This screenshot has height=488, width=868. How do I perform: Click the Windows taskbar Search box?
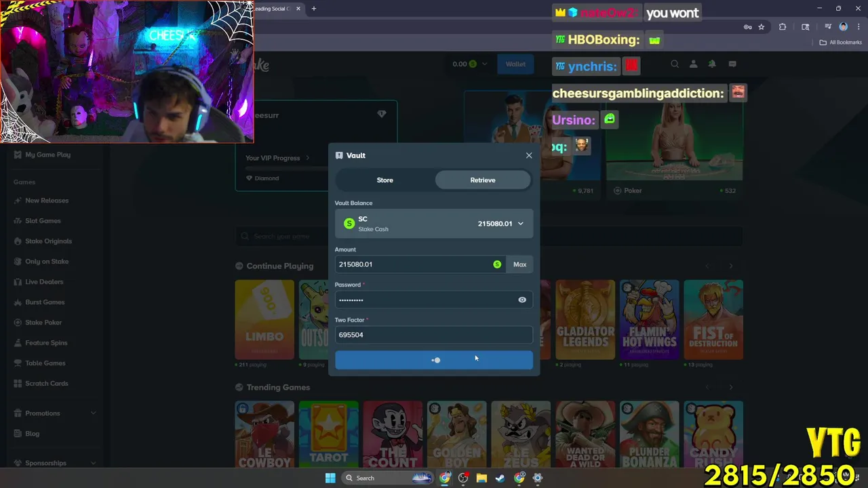click(x=387, y=478)
